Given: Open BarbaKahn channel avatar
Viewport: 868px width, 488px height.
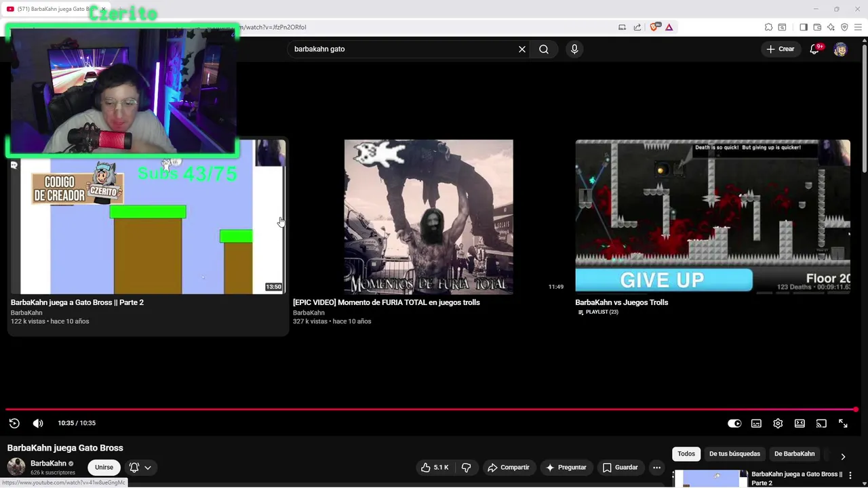Looking at the screenshot, I should pos(16,467).
